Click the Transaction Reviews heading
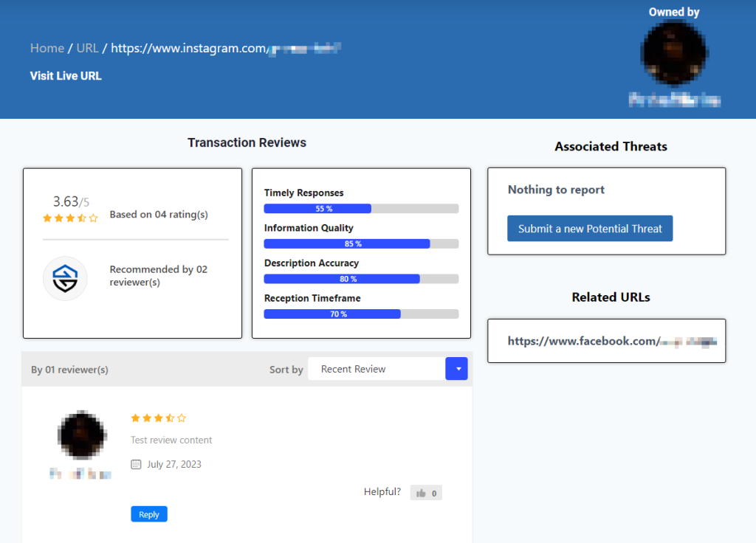Screen dimensions: 756x543 [247, 142]
